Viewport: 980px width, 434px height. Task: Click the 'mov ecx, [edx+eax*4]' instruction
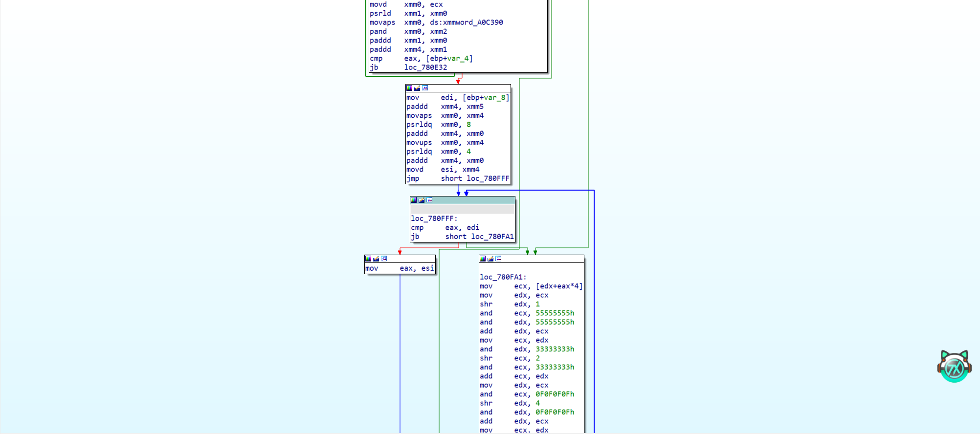coord(531,286)
